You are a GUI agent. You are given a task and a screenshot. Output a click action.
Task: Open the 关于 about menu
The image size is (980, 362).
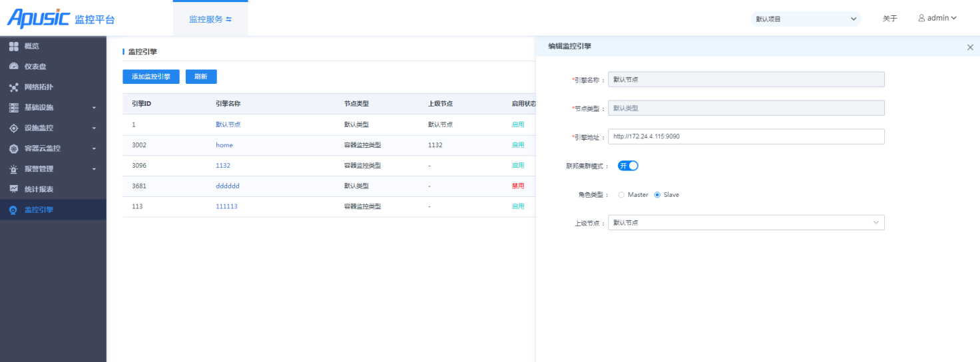[890, 19]
